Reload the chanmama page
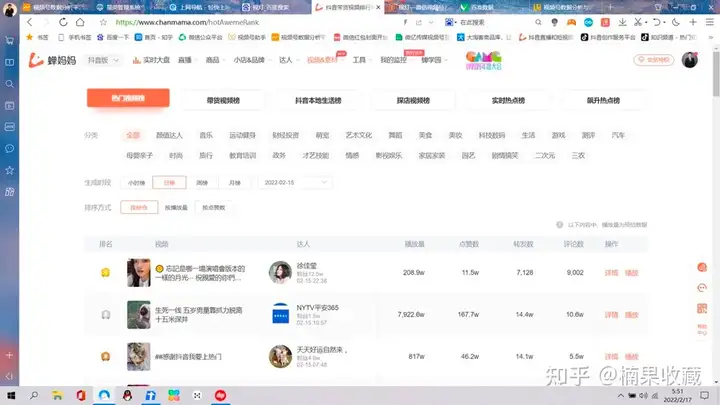This screenshot has height=405, width=720. (63, 22)
